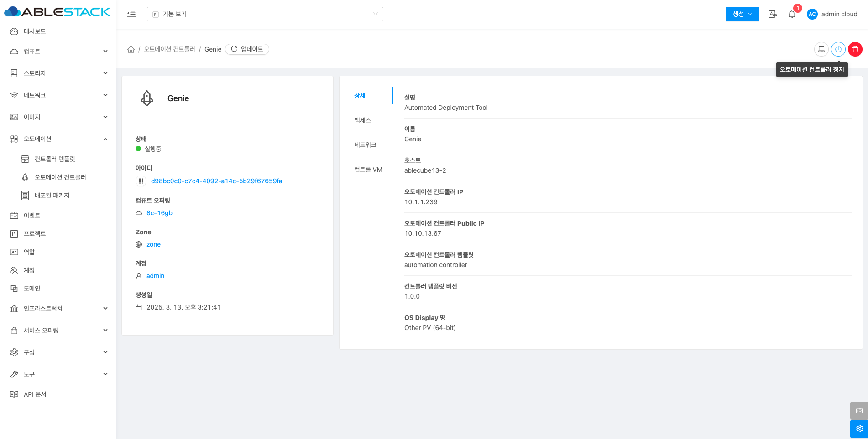Viewport: 868px width, 439px height.
Task: Open the console view icon
Action: (x=821, y=49)
